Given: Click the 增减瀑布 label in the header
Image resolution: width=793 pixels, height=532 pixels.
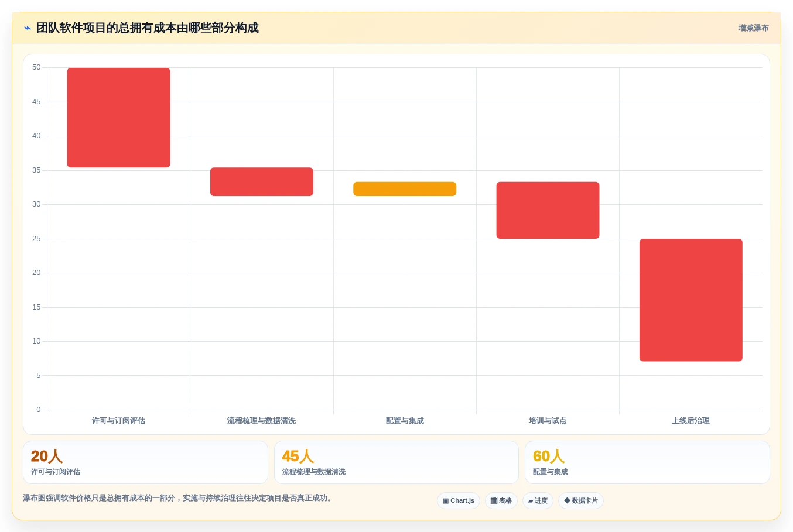Looking at the screenshot, I should [x=753, y=28].
